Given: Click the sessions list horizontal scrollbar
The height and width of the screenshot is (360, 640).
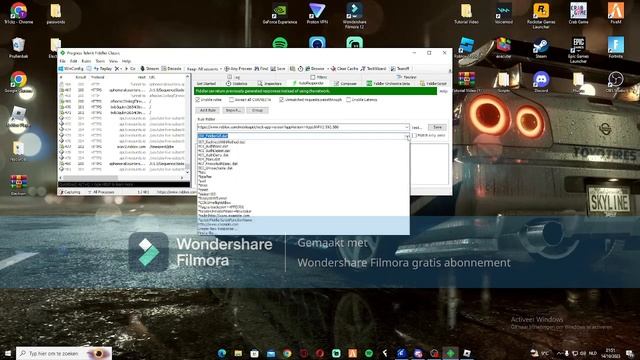Looking at the screenshot, I should [x=122, y=178].
